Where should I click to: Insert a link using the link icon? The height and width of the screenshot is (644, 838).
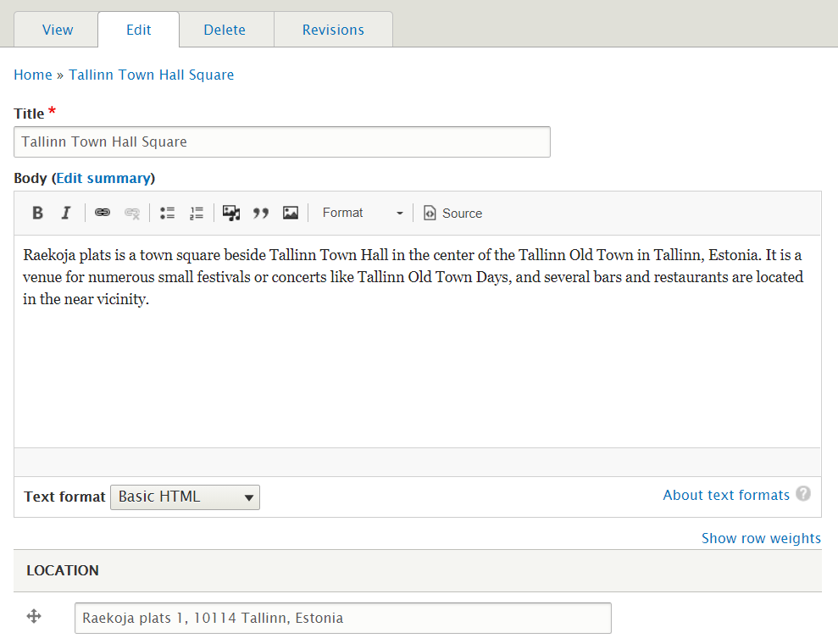(x=103, y=213)
